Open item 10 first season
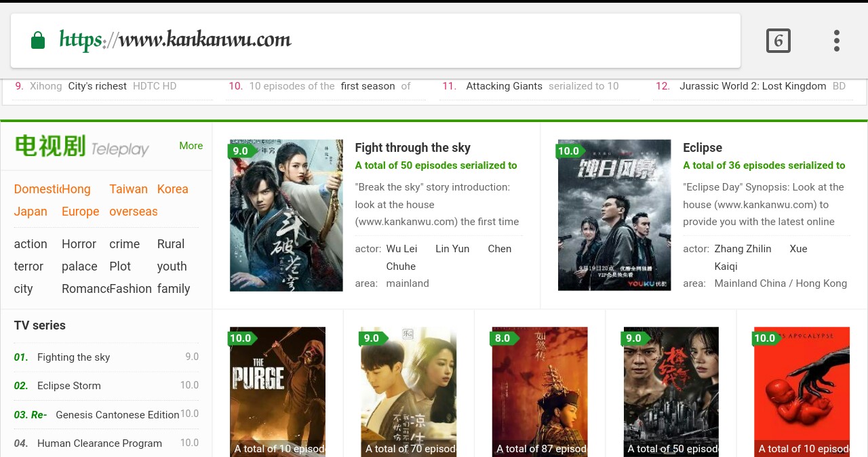Image resolution: width=868 pixels, height=457 pixels. click(x=368, y=86)
